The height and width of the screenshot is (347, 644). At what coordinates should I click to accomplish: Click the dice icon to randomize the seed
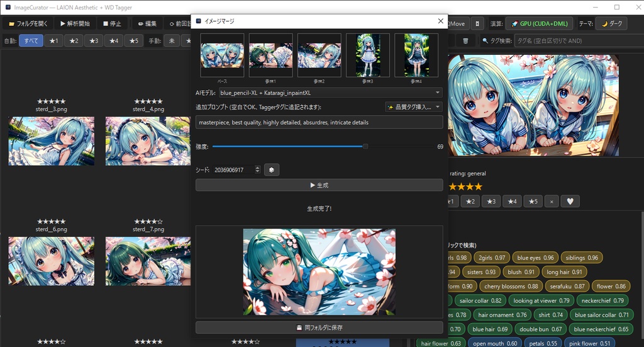pos(272,170)
